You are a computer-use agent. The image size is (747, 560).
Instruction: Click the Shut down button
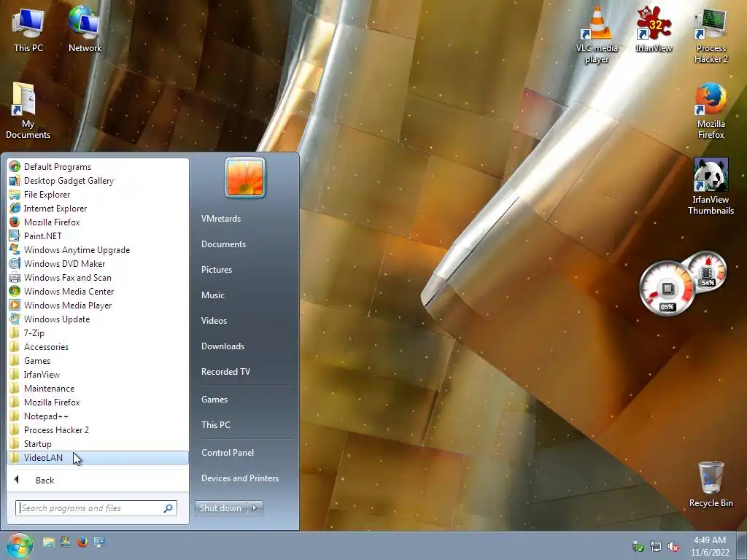(x=221, y=508)
